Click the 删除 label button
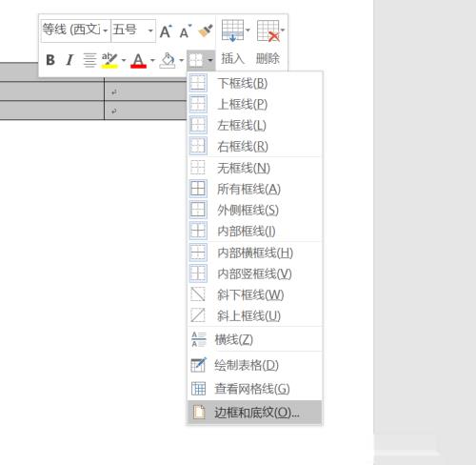Image resolution: width=476 pixels, height=465 pixels. tap(268, 58)
